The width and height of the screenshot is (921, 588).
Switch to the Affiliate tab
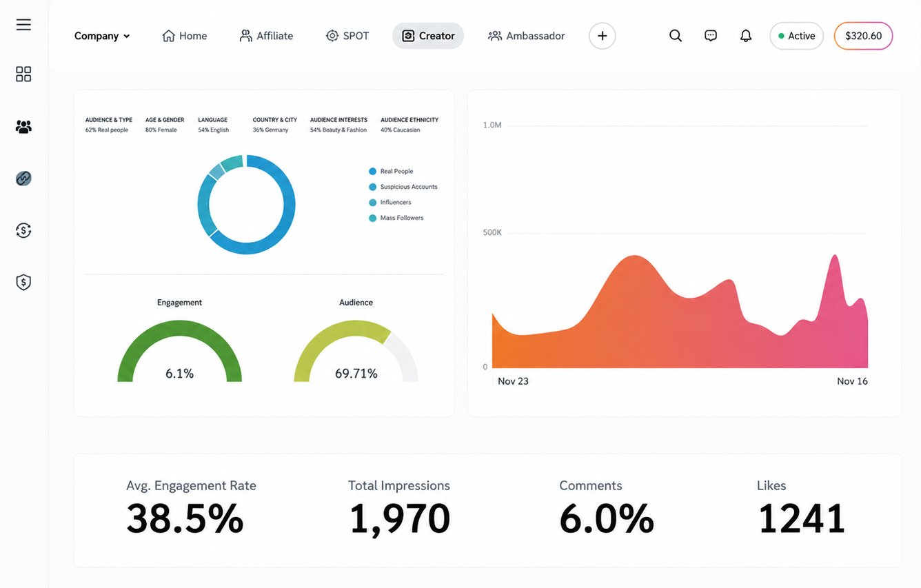click(266, 36)
